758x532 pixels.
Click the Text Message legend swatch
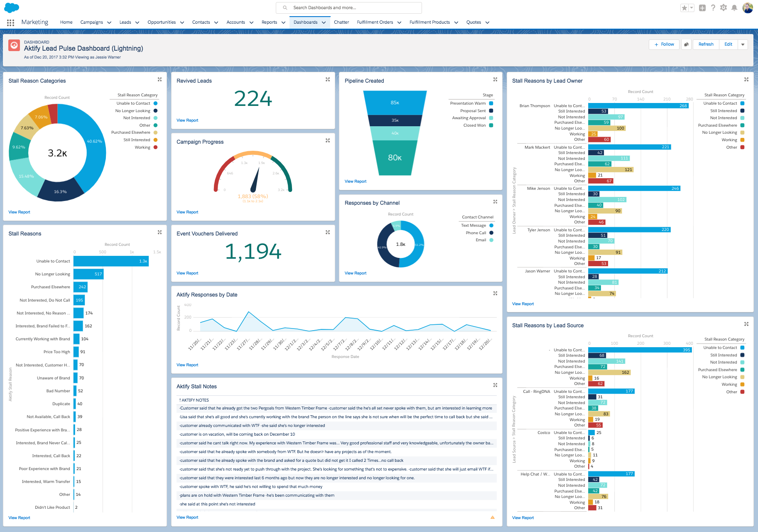[x=491, y=226]
